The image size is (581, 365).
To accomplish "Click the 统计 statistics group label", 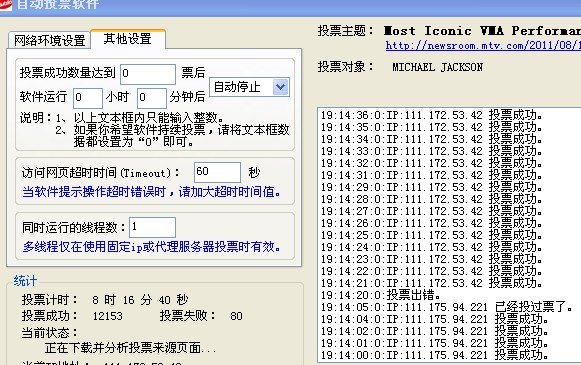I will pos(25,281).
